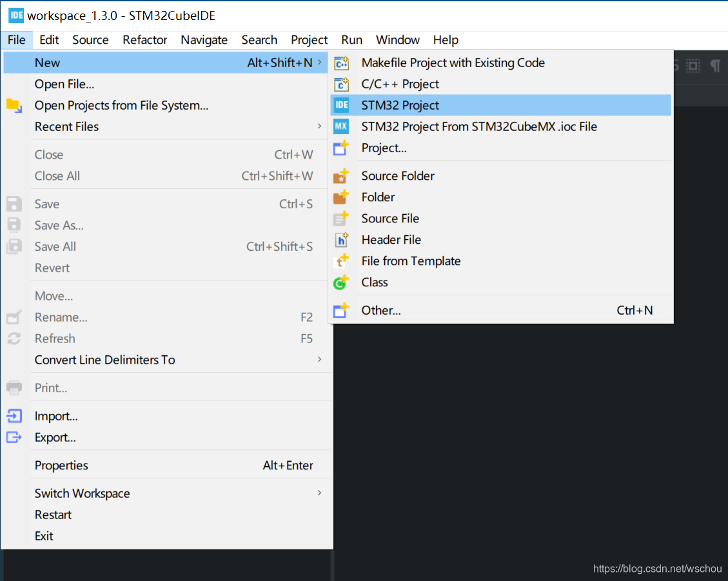Restart STM32CubeIDE via the File menu
The width and height of the screenshot is (728, 581).
coord(53,514)
